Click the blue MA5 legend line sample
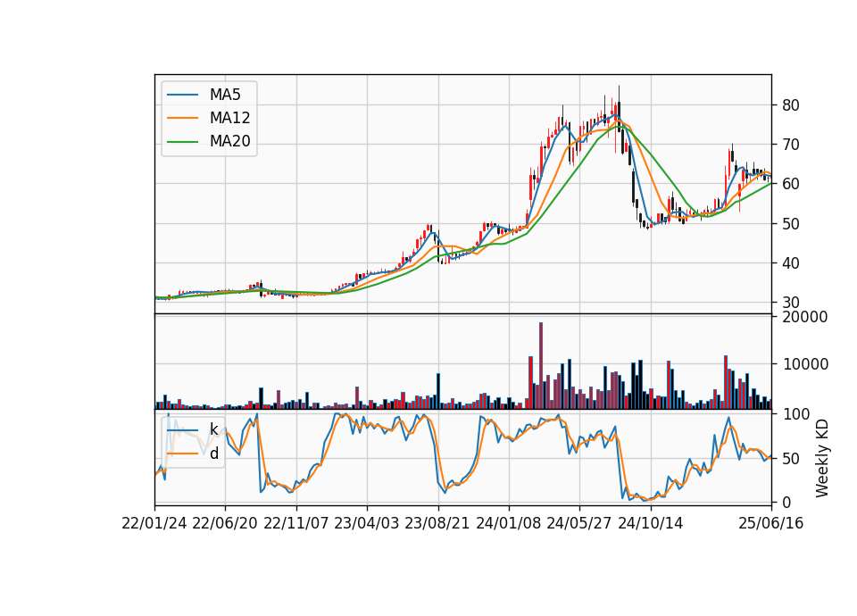 [182, 95]
